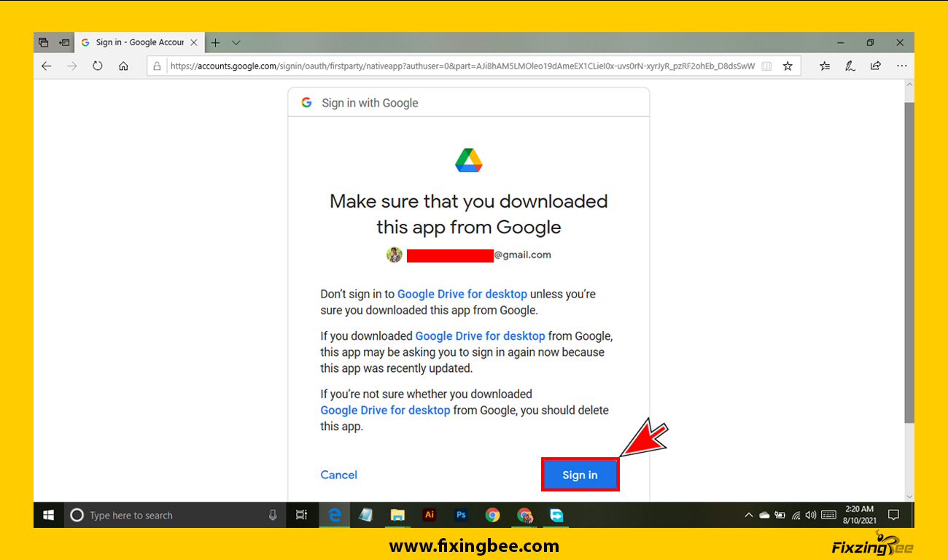Expand the tab preview chevron
The height and width of the screenshot is (560, 948).
point(236,43)
